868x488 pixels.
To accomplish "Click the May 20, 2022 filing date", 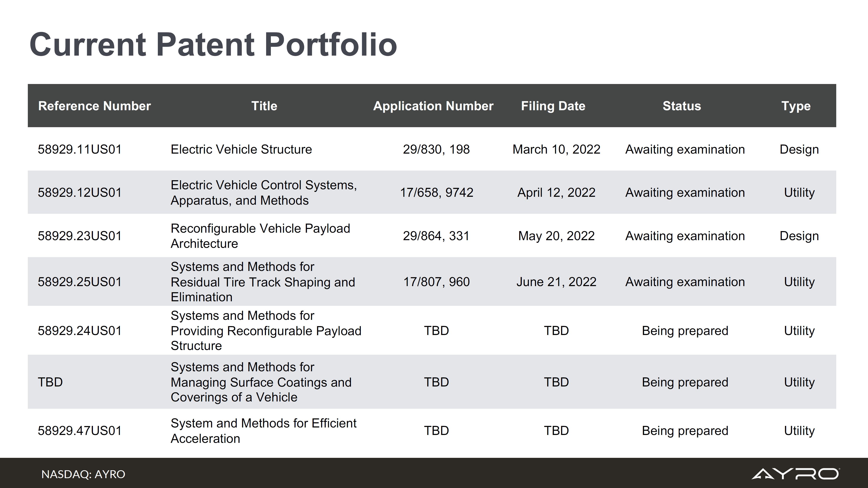I will click(x=556, y=236).
